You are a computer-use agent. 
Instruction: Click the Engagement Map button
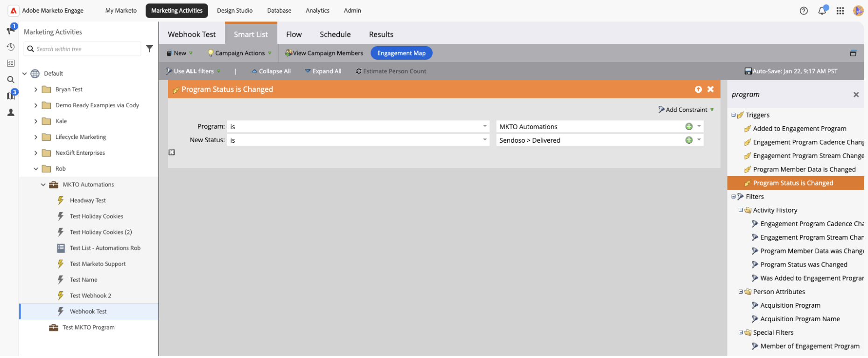[x=401, y=53]
